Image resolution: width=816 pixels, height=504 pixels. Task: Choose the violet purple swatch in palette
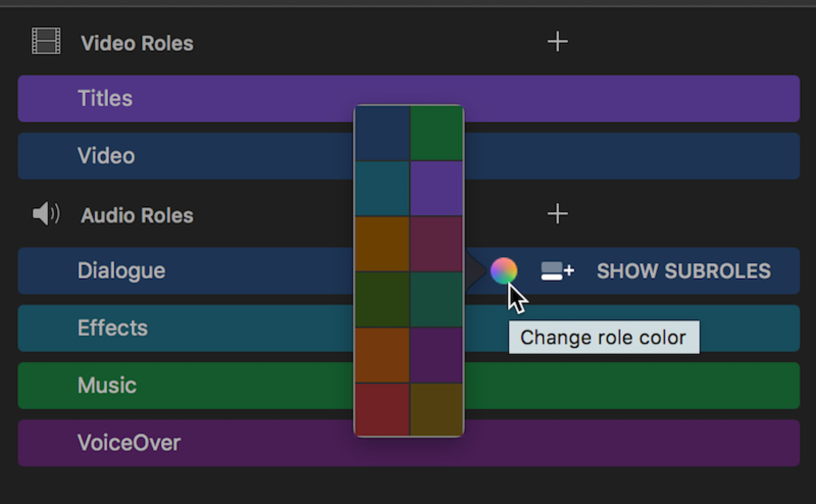coord(436,189)
